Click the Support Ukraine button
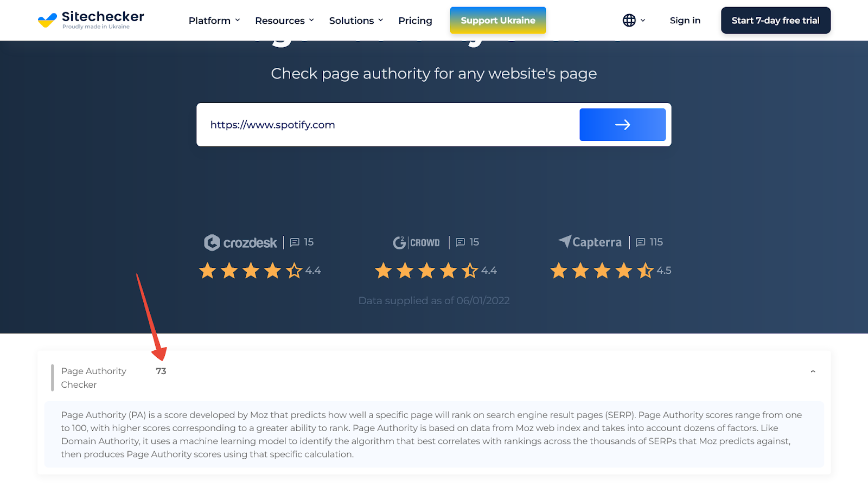868x488 pixels. point(498,21)
